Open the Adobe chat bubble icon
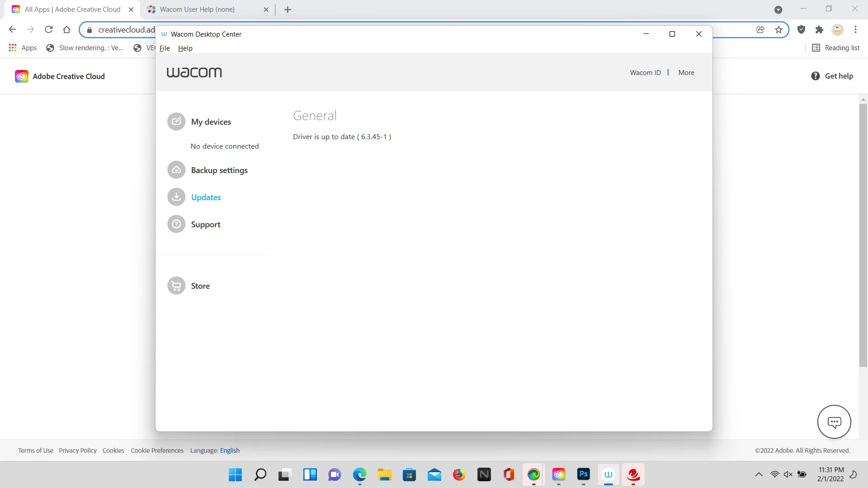This screenshot has width=868, height=488. (x=834, y=422)
